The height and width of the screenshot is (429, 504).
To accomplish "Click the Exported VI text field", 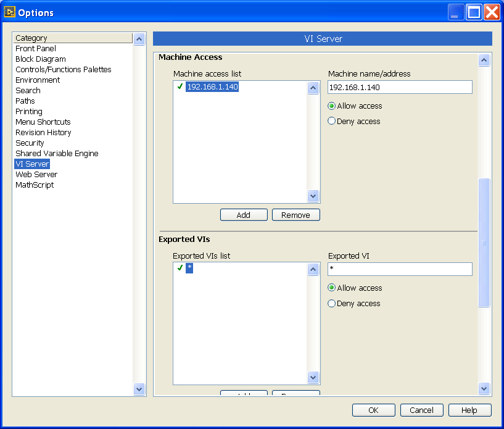I will (400, 269).
